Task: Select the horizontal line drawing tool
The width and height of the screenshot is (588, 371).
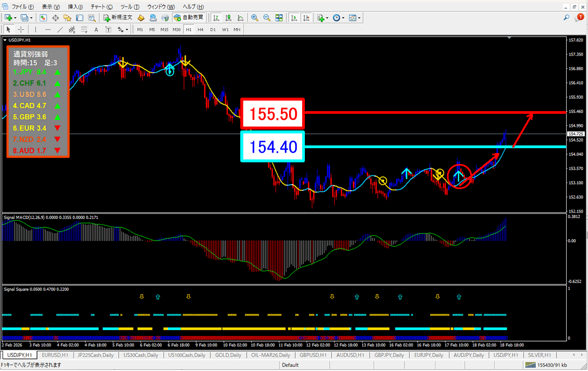Action: pyautogui.click(x=48, y=29)
